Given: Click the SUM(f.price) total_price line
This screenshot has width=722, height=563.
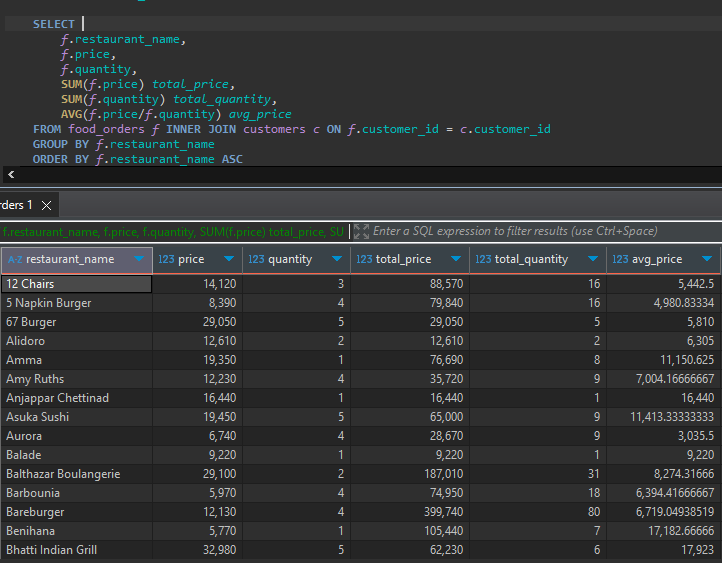Looking at the screenshot, I should pos(148,84).
